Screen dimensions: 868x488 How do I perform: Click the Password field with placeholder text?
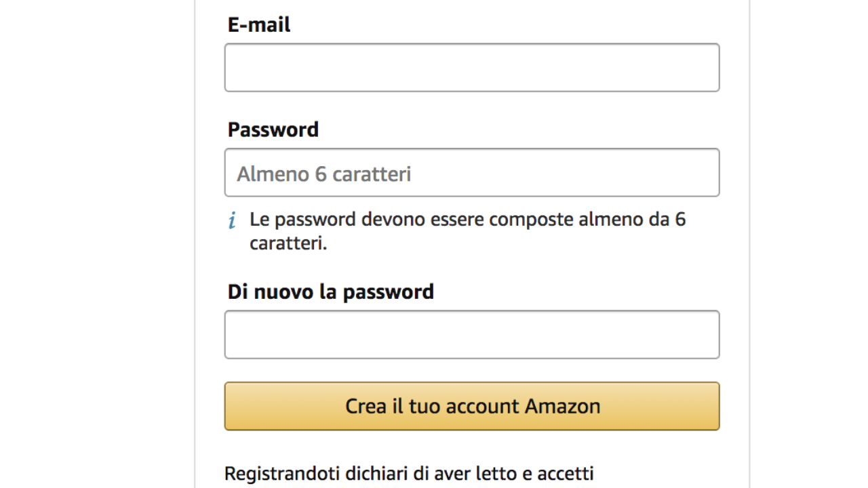[471, 173]
